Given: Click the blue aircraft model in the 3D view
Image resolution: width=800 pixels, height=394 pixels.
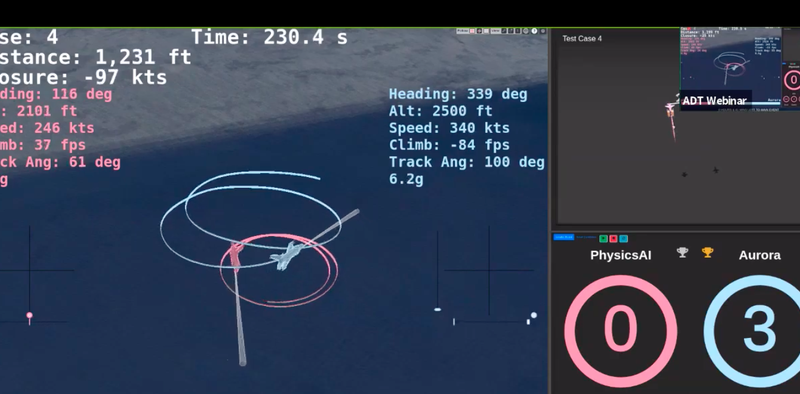Looking at the screenshot, I should click(x=287, y=255).
